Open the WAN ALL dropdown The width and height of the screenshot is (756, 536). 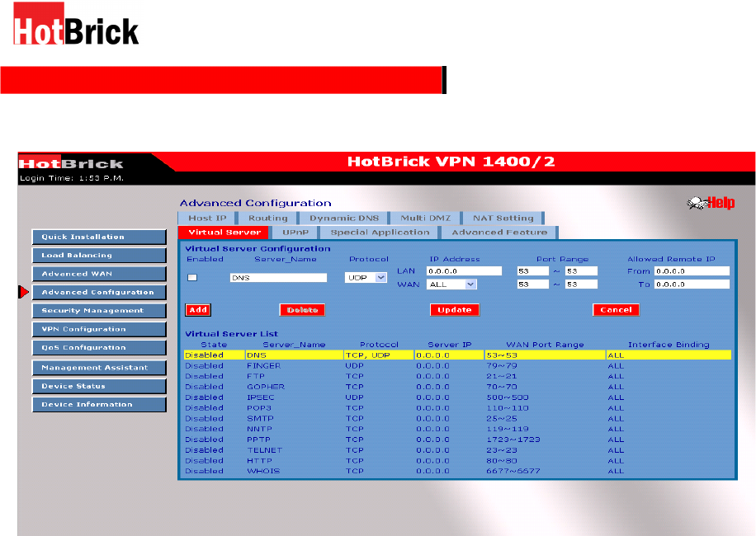451,284
